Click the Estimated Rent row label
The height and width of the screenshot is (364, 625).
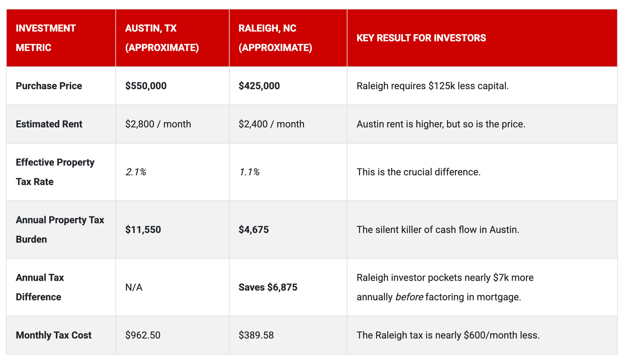click(x=49, y=124)
